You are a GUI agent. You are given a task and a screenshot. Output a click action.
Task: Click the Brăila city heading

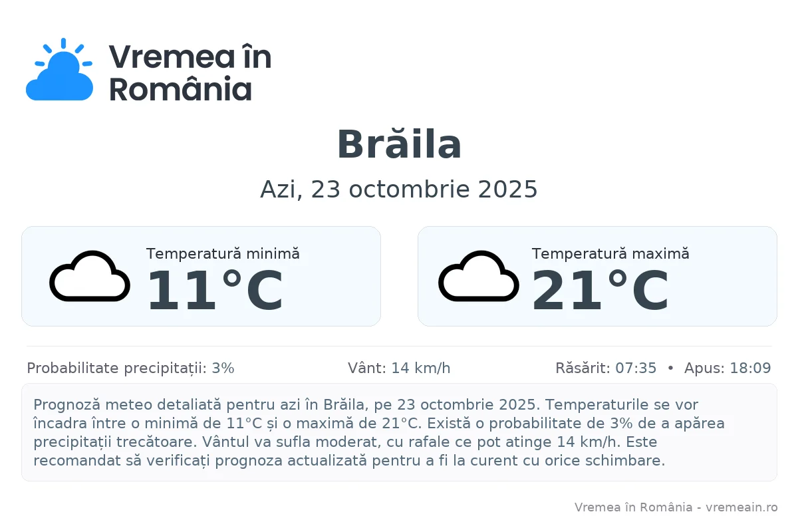tap(399, 144)
